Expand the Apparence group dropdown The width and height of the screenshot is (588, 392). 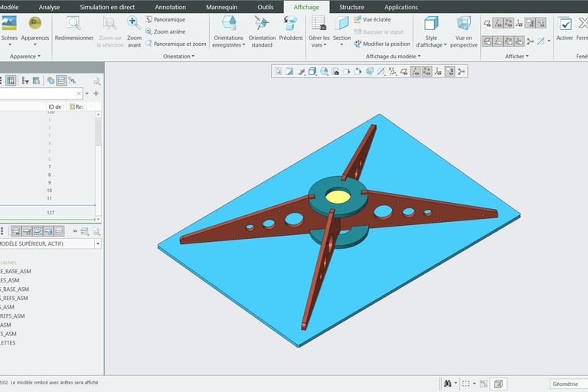click(24, 56)
